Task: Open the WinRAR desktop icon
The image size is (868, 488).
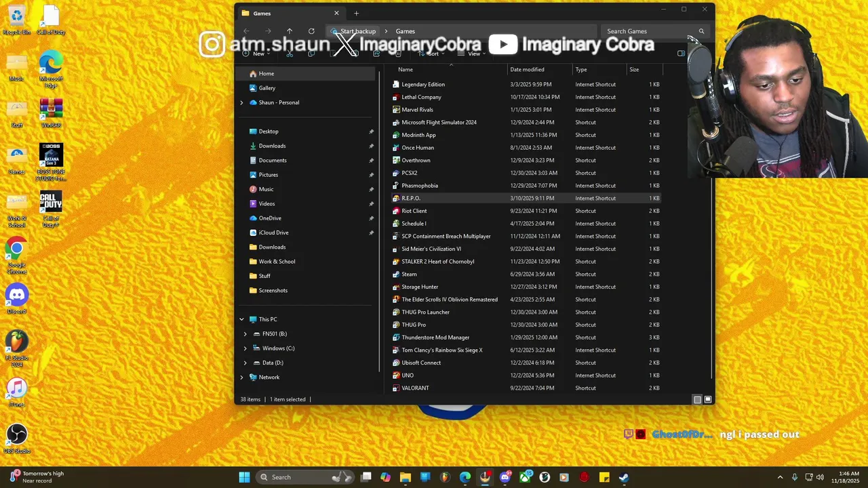Action: click(x=51, y=113)
